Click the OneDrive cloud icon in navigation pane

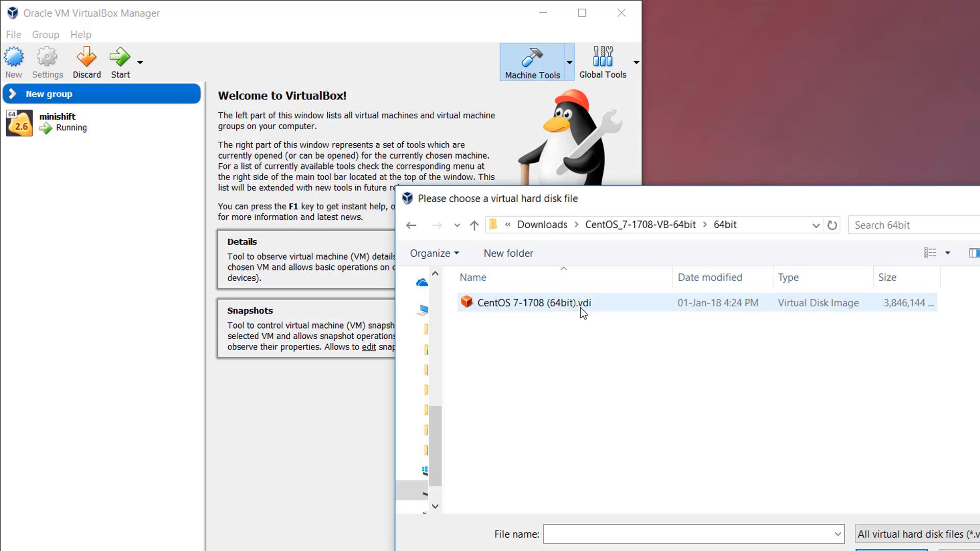click(422, 282)
